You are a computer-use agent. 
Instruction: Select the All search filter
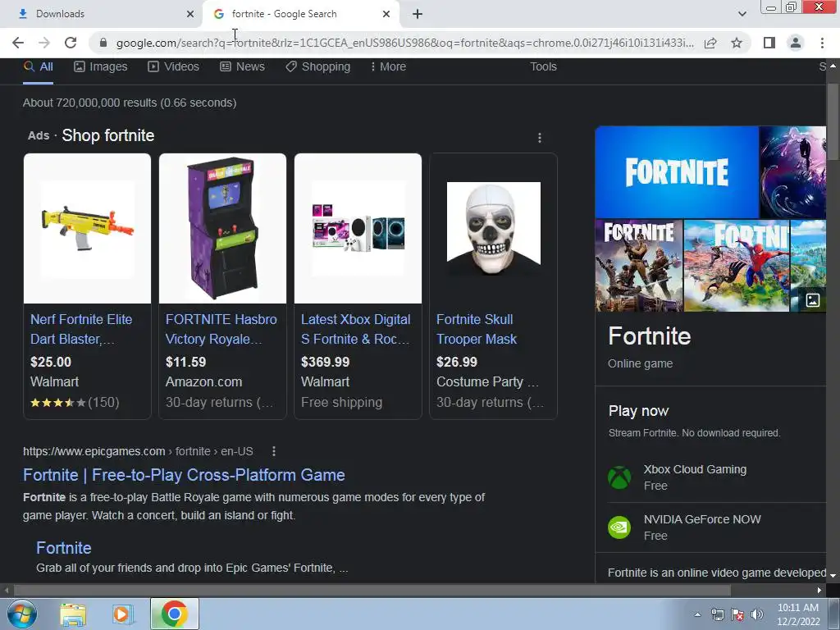point(38,66)
